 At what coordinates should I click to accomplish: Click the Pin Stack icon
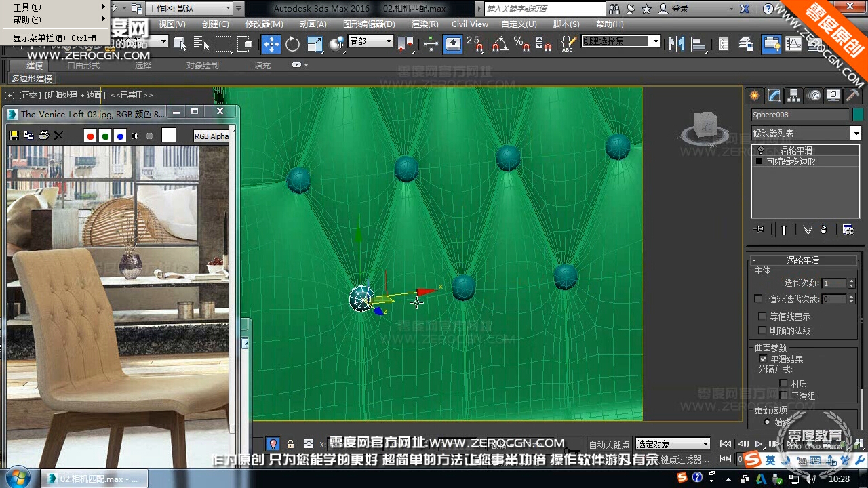[x=759, y=230]
